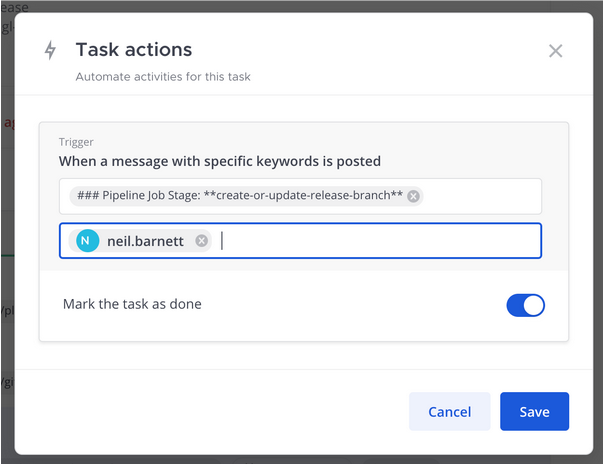
Task: Open the trigger 'When a message with specific keywords is posted'
Action: 219,161
